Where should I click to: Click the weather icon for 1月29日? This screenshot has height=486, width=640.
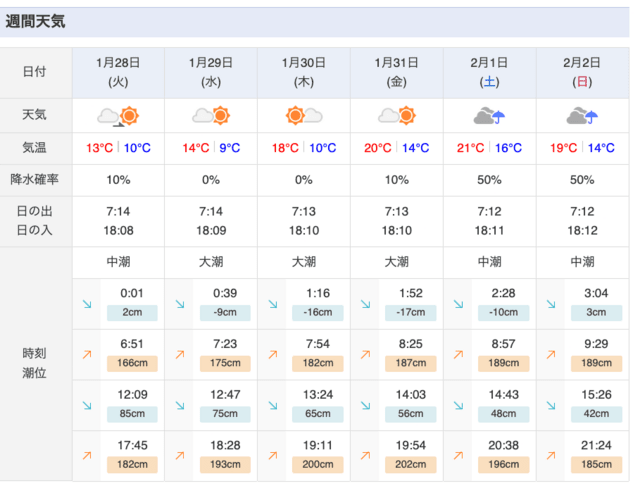(211, 115)
